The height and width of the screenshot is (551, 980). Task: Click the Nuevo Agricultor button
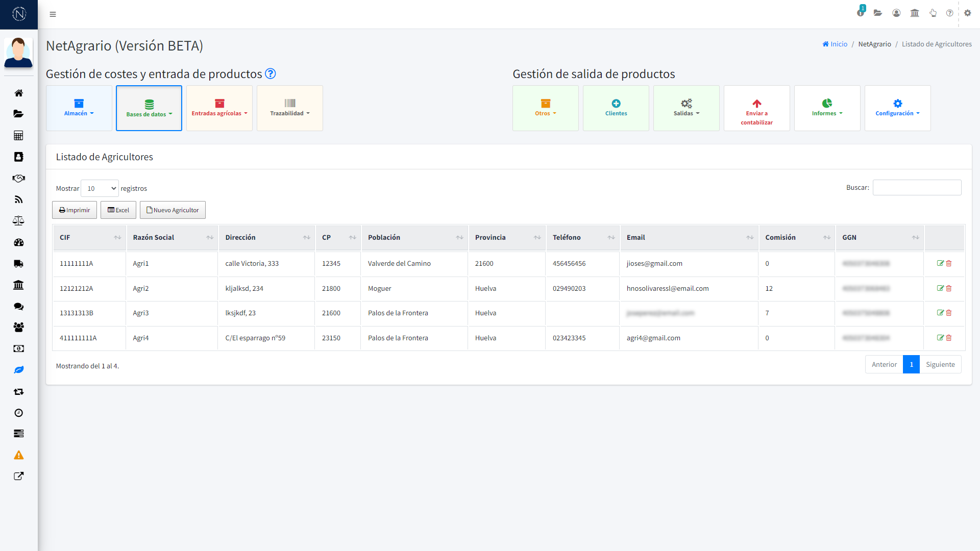coord(173,210)
